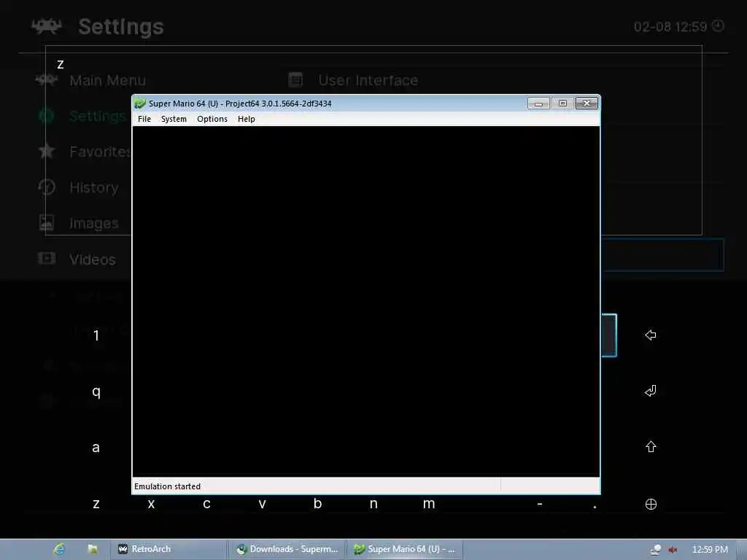Tap the 'n' key on on-screen keyboard
Viewport: 747px width, 560px height.
tap(373, 504)
